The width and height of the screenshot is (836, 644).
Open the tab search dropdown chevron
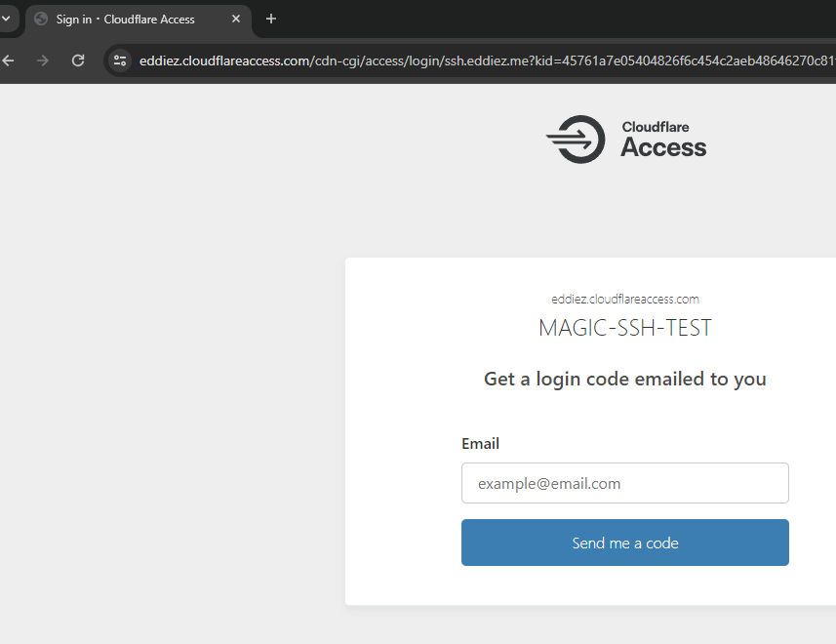(x=5, y=19)
